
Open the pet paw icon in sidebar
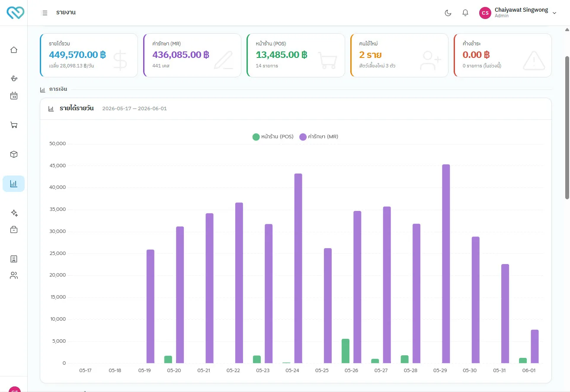14,78
